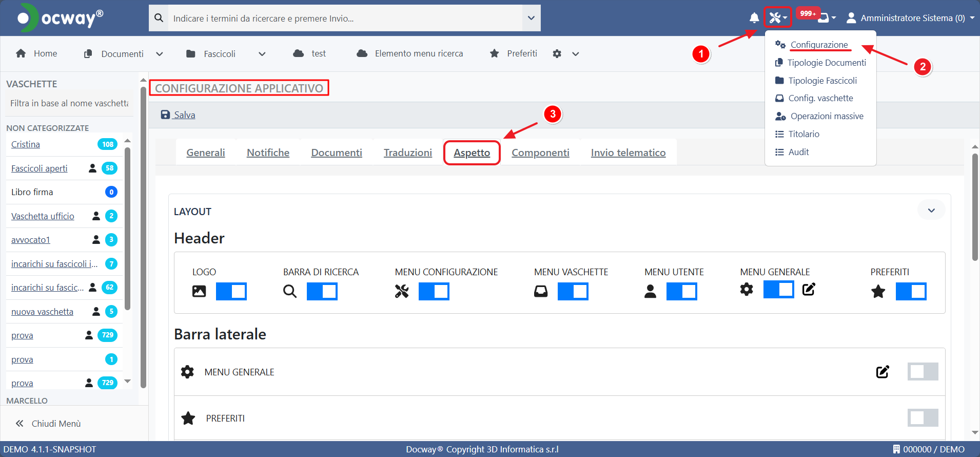Click the vaschette name filter field

point(69,103)
